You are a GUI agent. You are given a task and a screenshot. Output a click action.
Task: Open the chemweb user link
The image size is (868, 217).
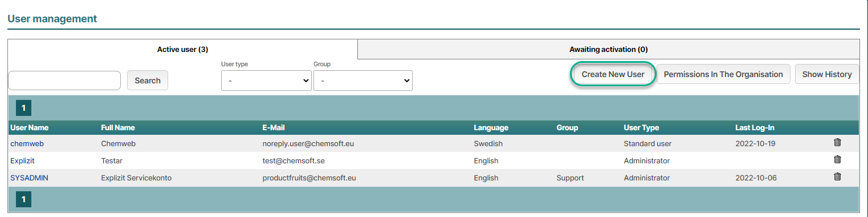24,143
